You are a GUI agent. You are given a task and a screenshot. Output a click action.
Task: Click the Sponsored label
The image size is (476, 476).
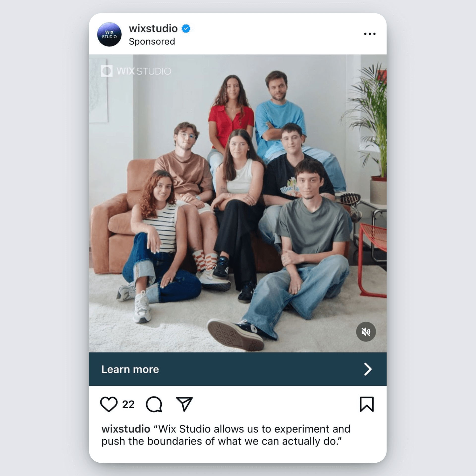point(152,41)
